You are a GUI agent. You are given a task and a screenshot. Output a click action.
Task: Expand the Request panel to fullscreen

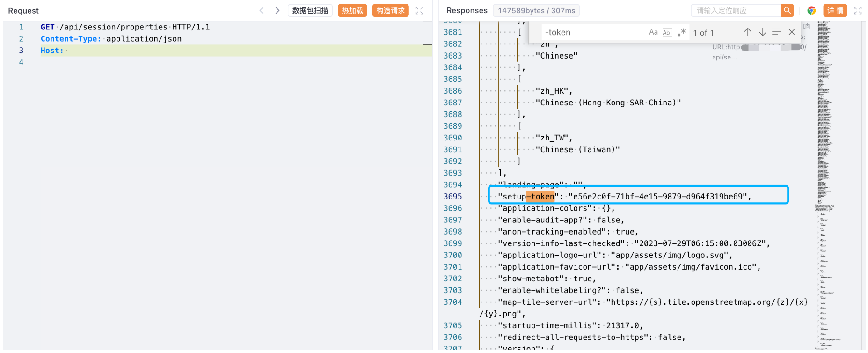tap(419, 10)
